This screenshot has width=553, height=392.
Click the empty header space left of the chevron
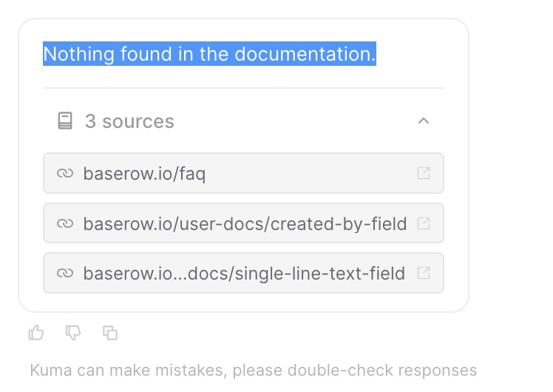tap(296, 121)
